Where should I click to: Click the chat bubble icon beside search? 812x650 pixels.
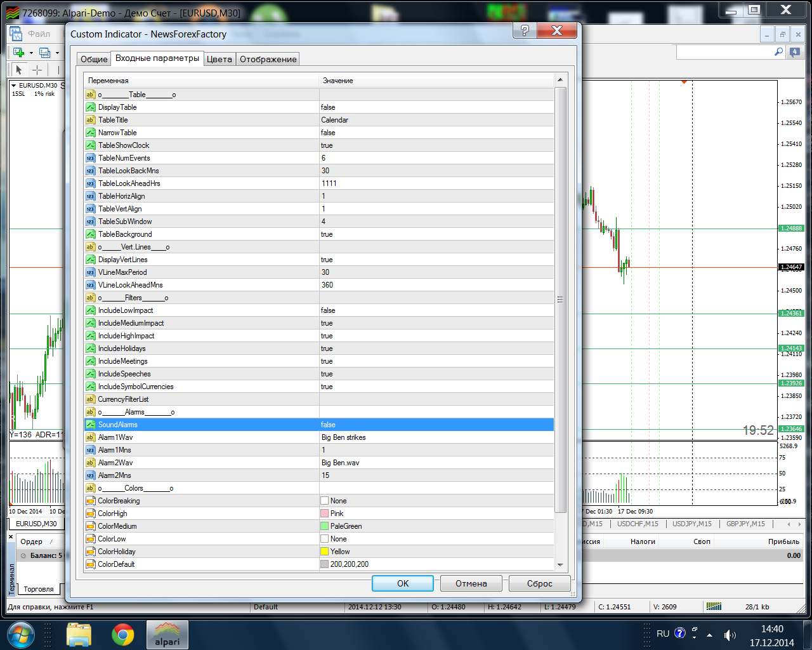(x=794, y=53)
